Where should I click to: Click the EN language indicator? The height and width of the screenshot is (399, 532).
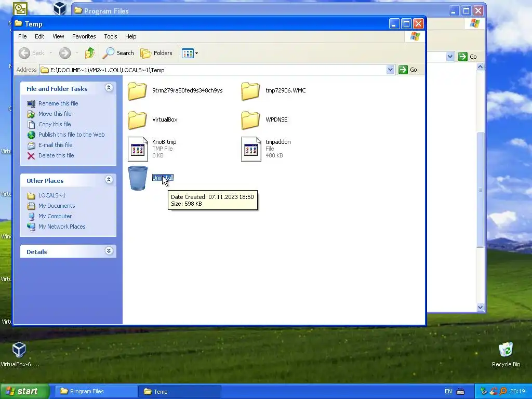(x=448, y=392)
